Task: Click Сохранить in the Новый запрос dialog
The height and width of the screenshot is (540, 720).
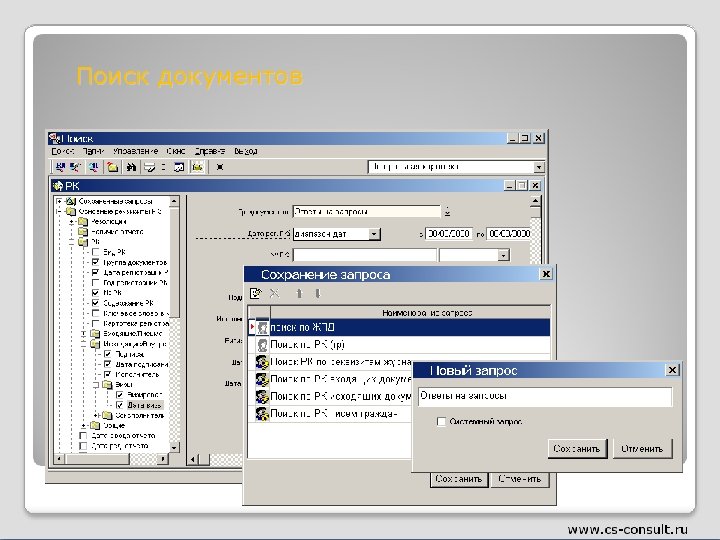Action: coord(577,449)
